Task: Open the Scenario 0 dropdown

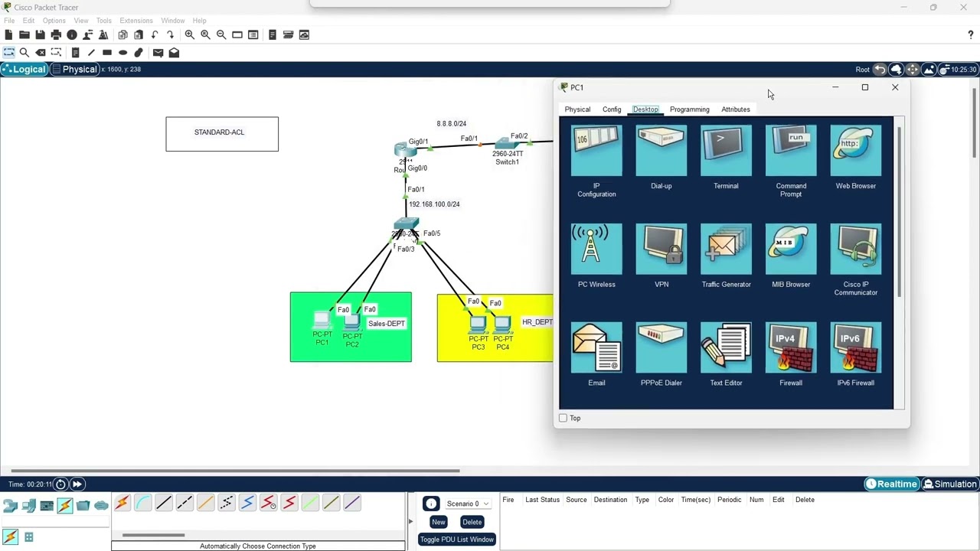Action: click(468, 504)
